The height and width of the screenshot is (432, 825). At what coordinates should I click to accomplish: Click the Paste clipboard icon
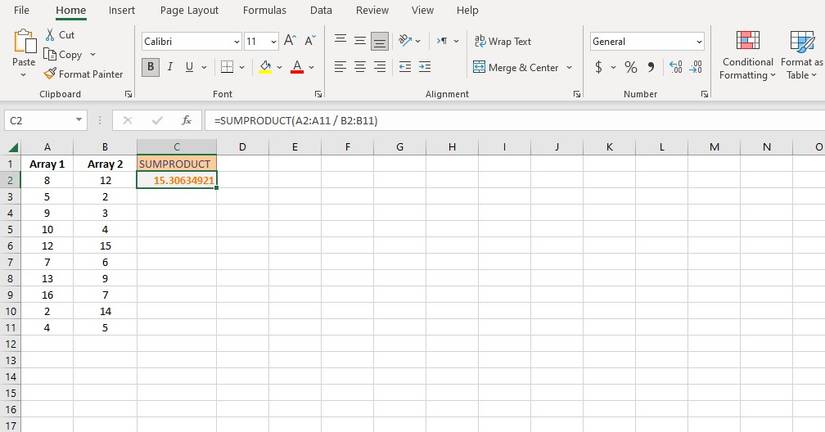[x=24, y=42]
